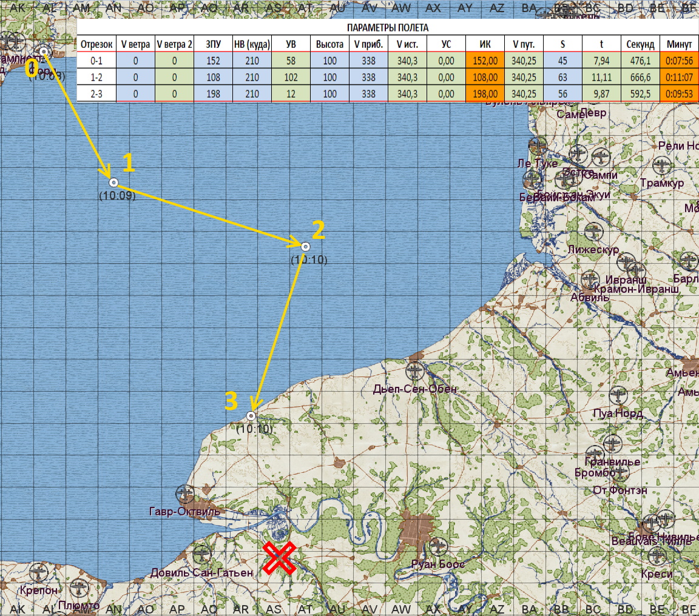
Task: Select the Минут cell 0:09:53
Action: (679, 93)
